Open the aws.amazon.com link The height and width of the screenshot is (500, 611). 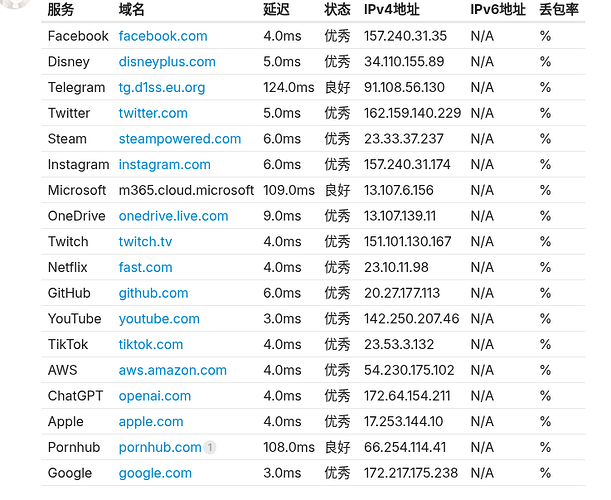pyautogui.click(x=173, y=370)
